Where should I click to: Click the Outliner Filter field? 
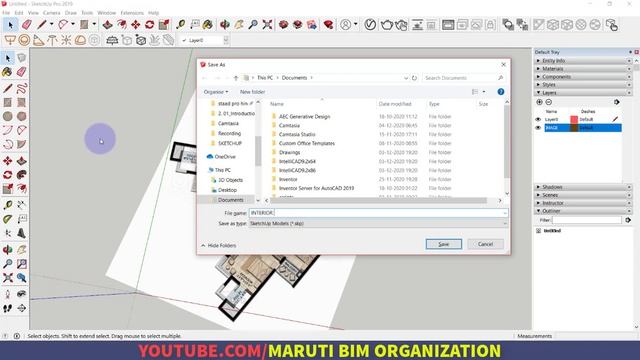point(587,220)
